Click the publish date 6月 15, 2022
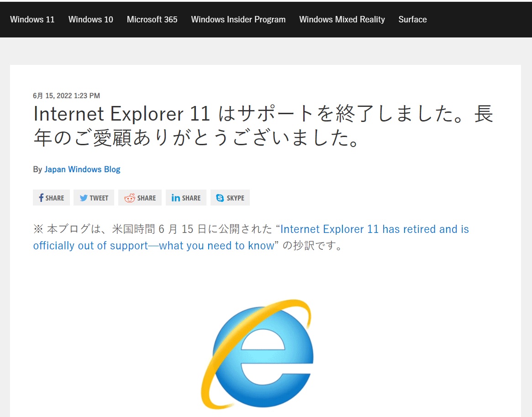This screenshot has width=532, height=417. (67, 95)
